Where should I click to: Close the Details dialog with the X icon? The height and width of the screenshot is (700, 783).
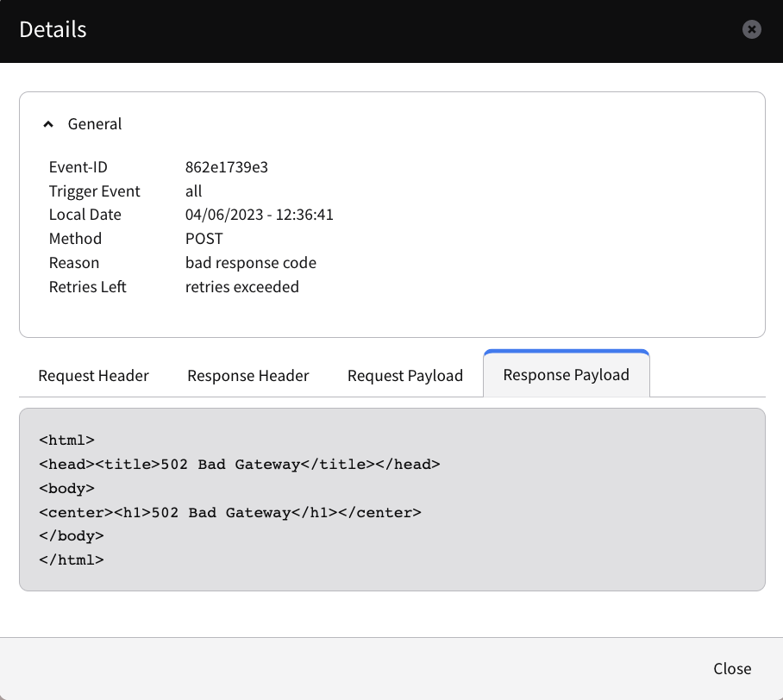tap(752, 29)
